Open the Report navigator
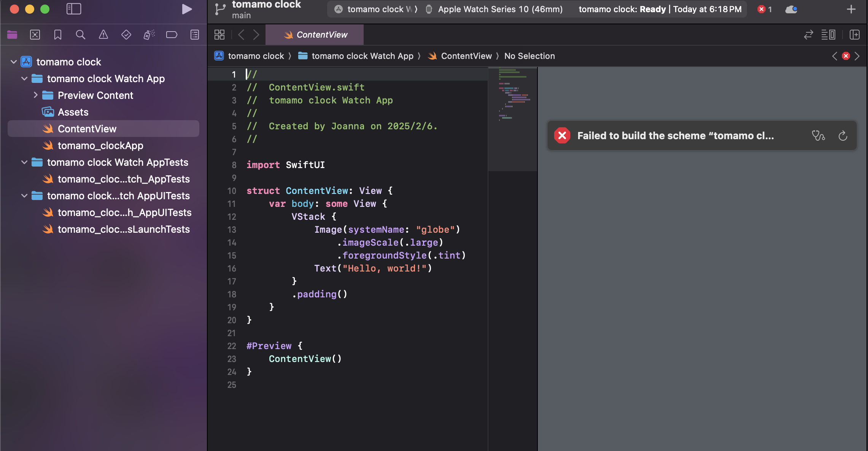The width and height of the screenshot is (868, 451). pos(195,35)
